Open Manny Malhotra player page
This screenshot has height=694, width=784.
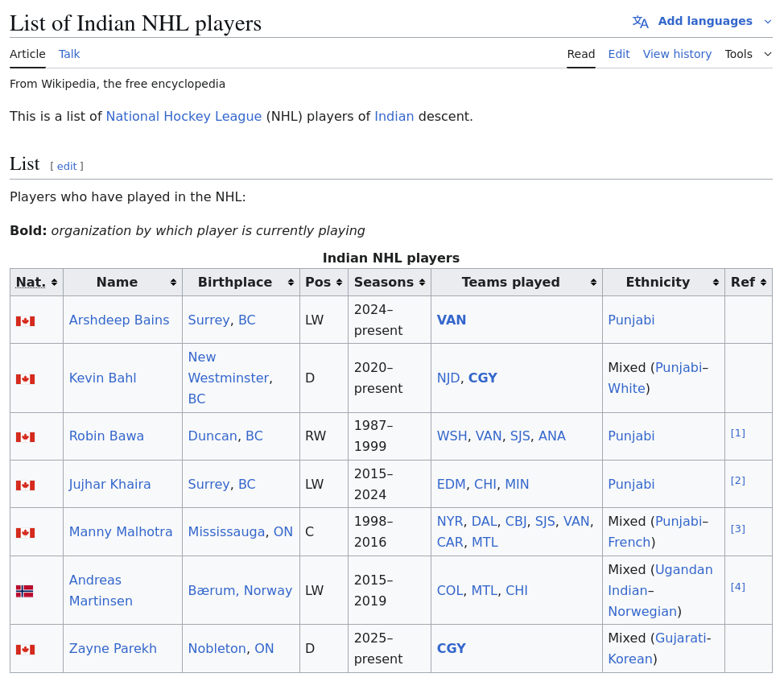click(121, 531)
